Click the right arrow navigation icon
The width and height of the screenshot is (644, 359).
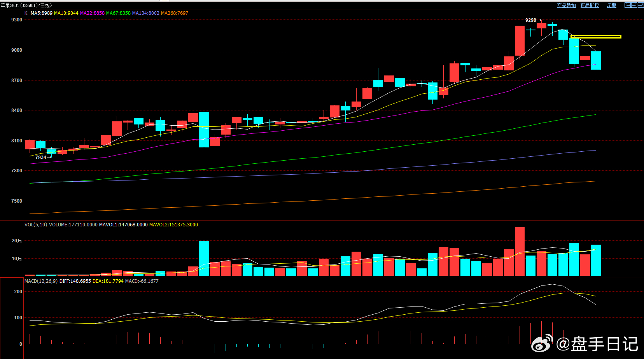click(x=634, y=5)
